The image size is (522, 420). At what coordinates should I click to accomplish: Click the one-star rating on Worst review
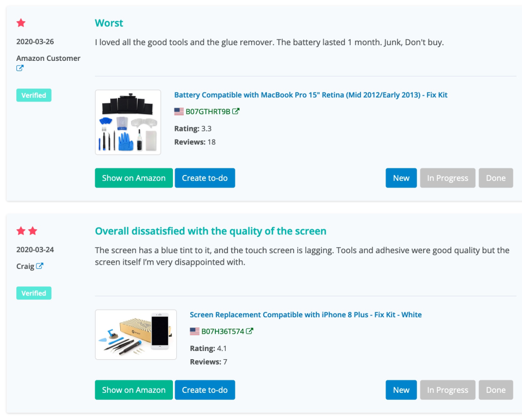pyautogui.click(x=21, y=23)
